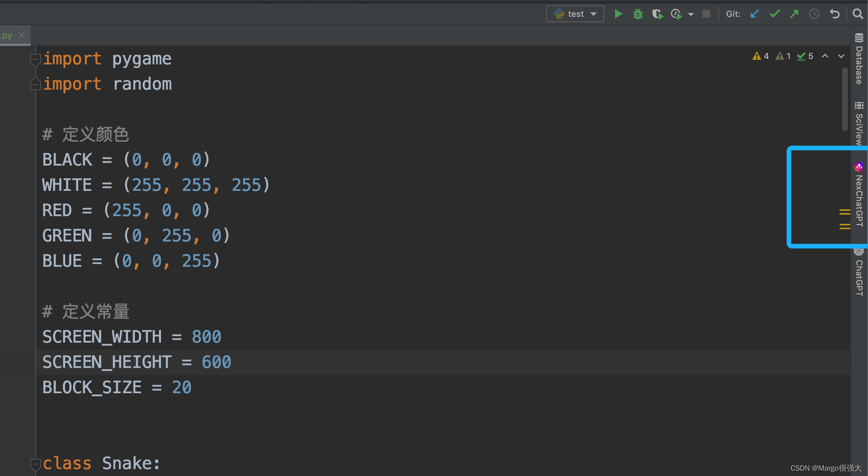Commit changes with Git checkmark

point(775,14)
